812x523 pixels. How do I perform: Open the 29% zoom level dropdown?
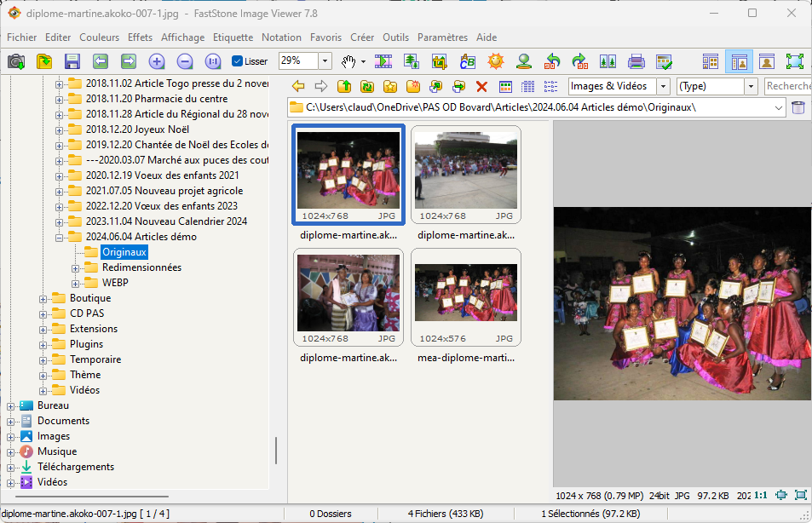pyautogui.click(x=325, y=61)
